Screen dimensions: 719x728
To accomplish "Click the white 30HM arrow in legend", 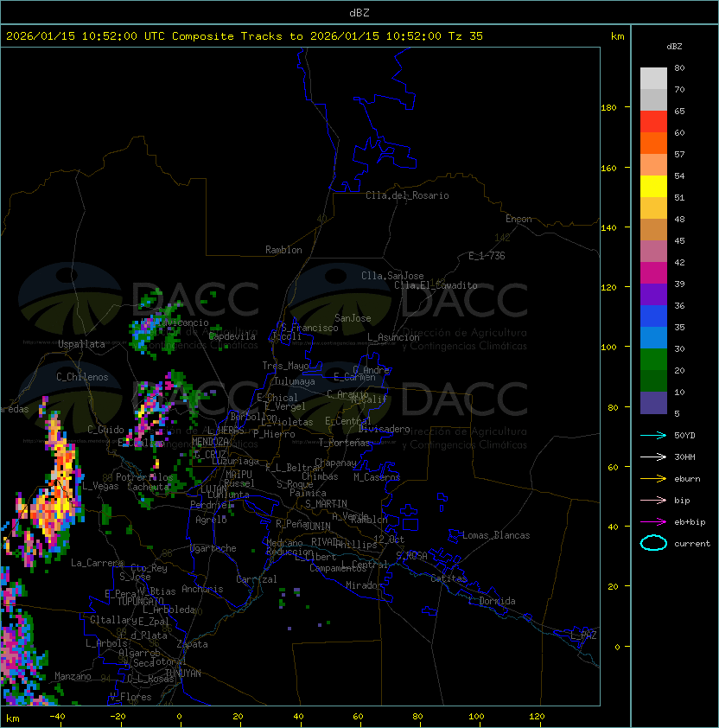I will (653, 457).
